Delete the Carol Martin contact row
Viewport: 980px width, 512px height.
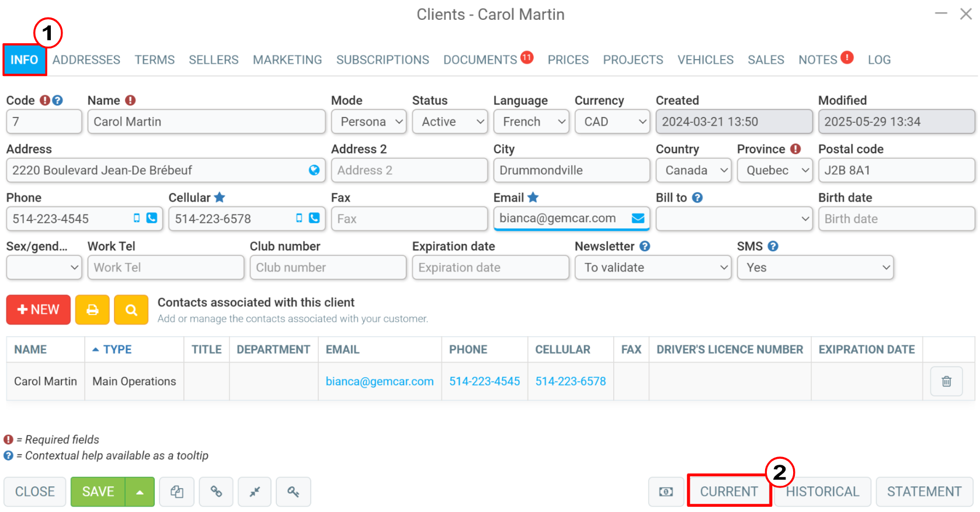(x=946, y=382)
